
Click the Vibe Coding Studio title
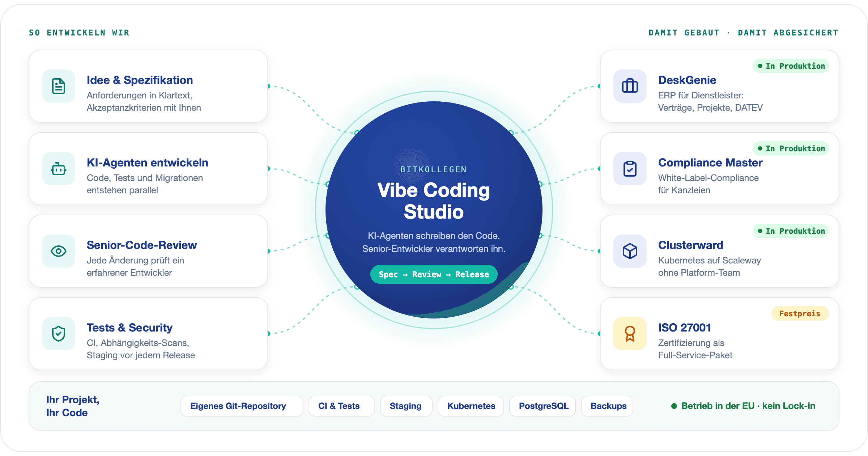[x=434, y=201]
